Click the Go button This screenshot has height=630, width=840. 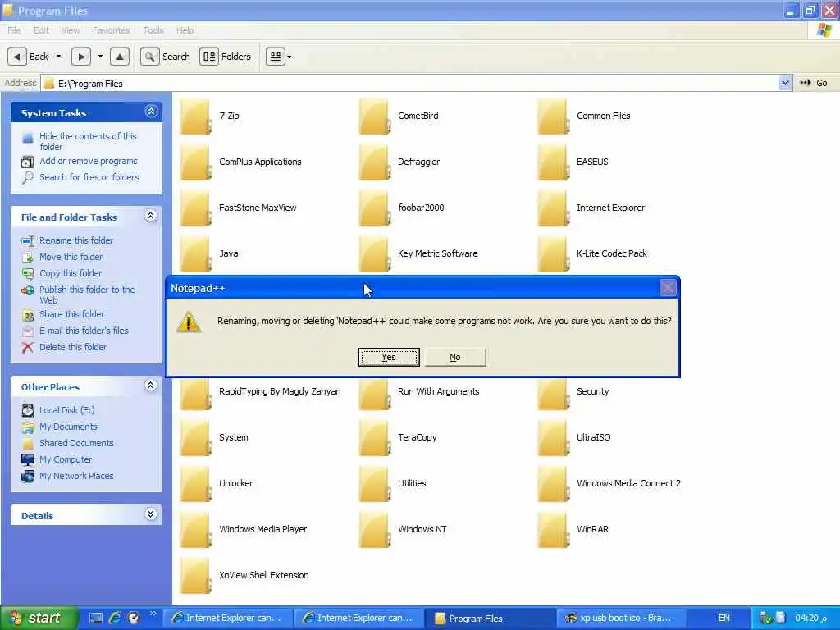pyautogui.click(x=813, y=83)
